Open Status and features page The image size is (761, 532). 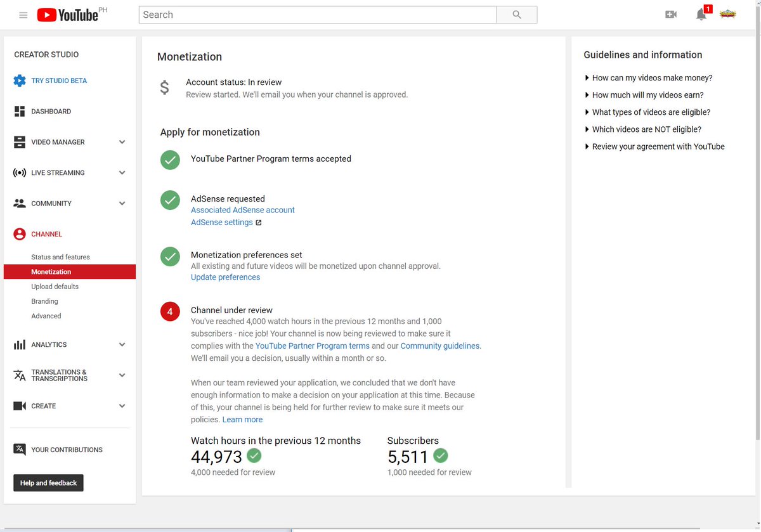pyautogui.click(x=60, y=257)
